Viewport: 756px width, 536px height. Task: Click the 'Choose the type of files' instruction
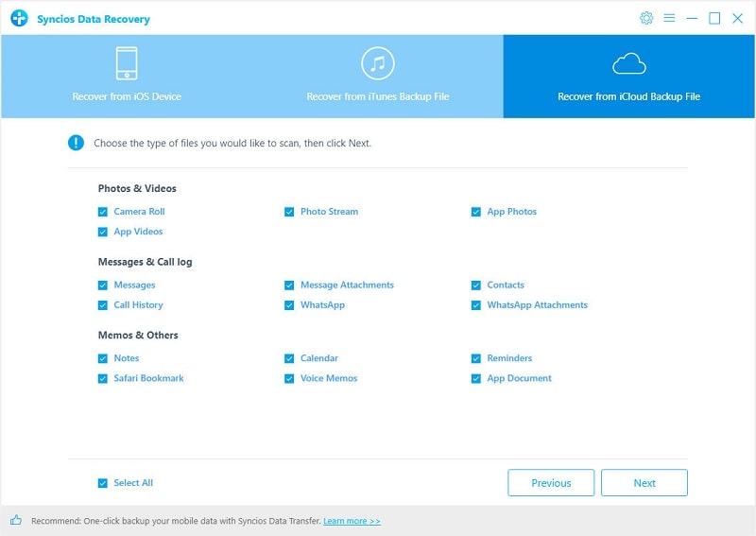tap(232, 144)
